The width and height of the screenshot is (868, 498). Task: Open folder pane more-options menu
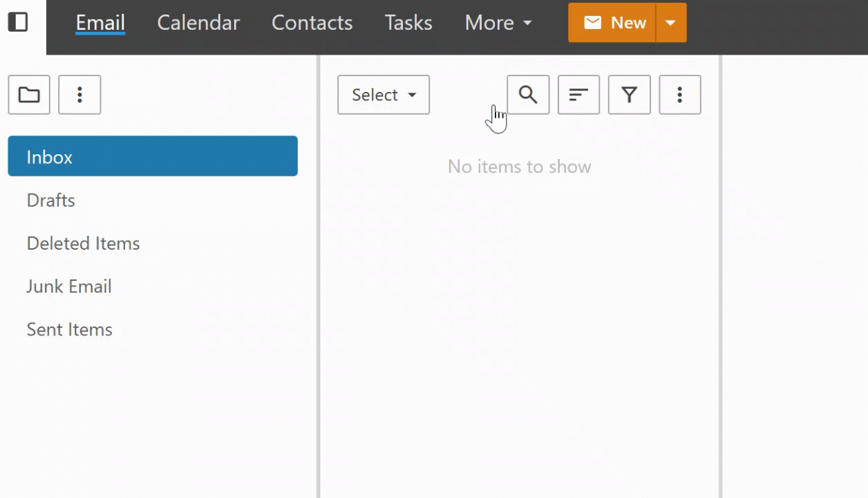[79, 95]
